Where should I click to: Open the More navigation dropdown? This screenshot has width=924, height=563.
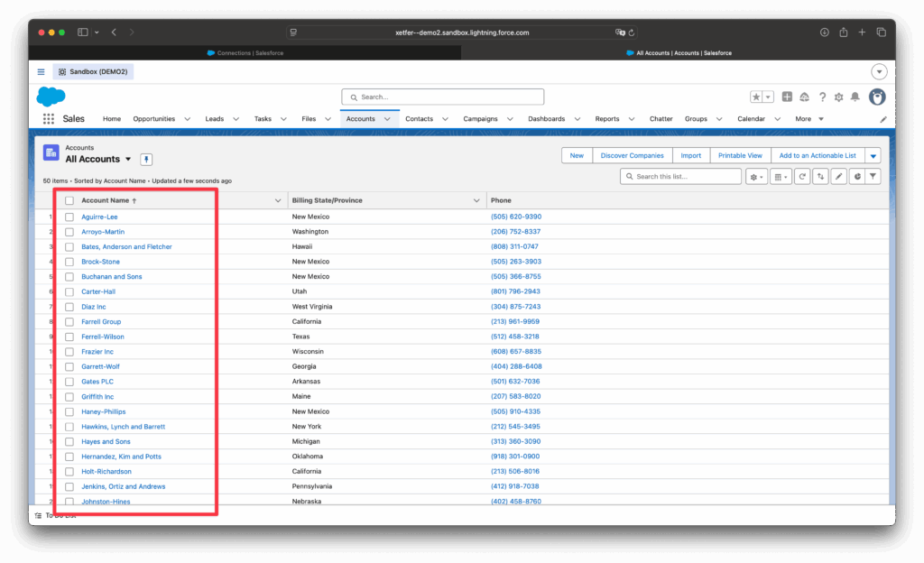(x=809, y=119)
